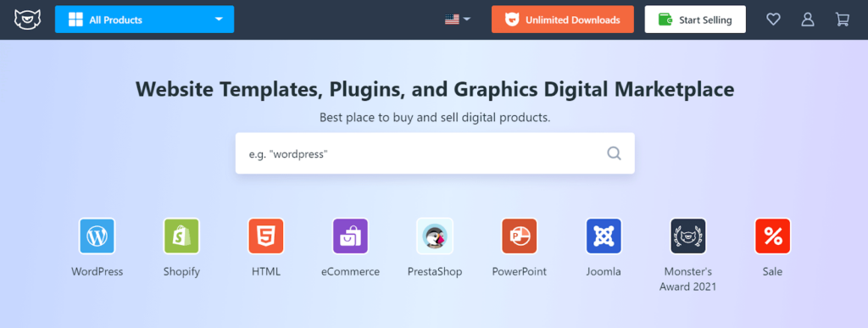Open the shopping cart icon

tap(842, 19)
